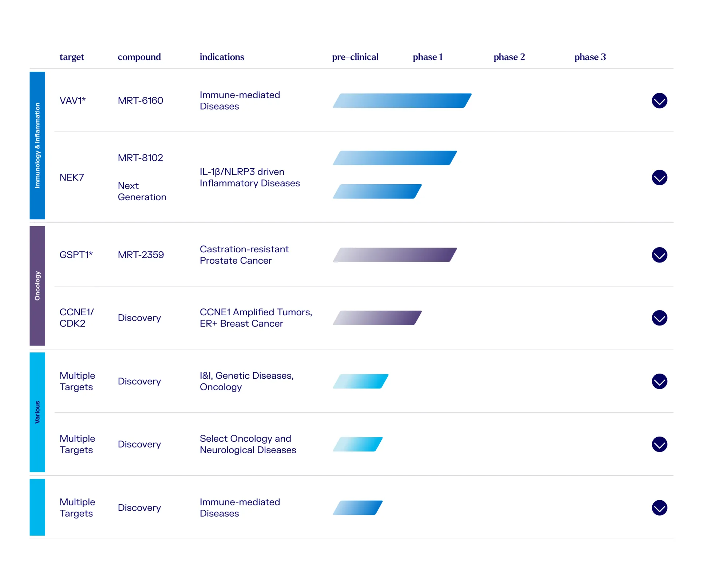This screenshot has height=564, width=728.
Task: Expand bottom Immune-mediated Diseases Discovery row chevron
Action: coord(659,508)
